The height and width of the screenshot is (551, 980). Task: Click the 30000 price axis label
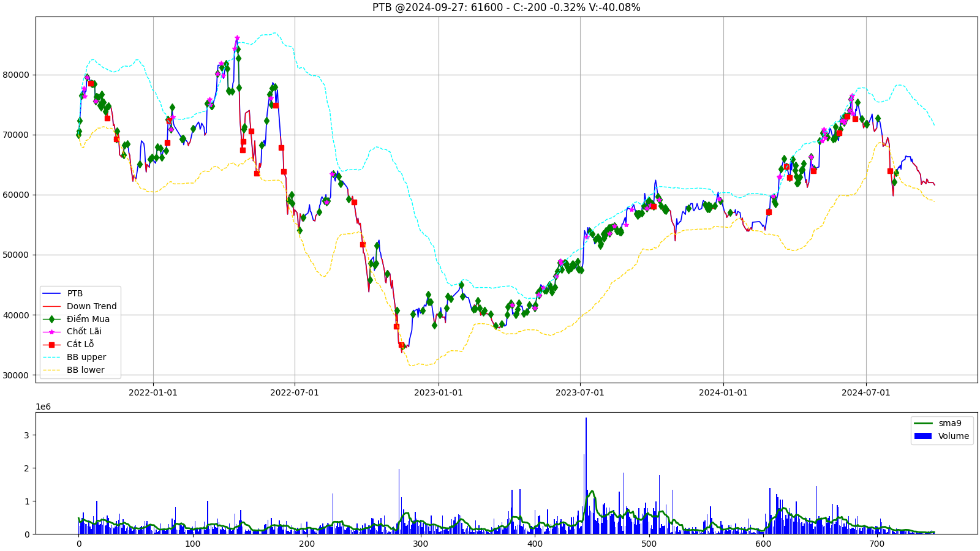tap(16, 375)
